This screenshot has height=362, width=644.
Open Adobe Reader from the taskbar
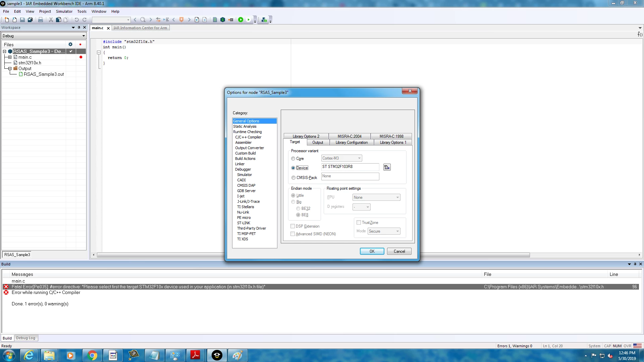(x=195, y=355)
